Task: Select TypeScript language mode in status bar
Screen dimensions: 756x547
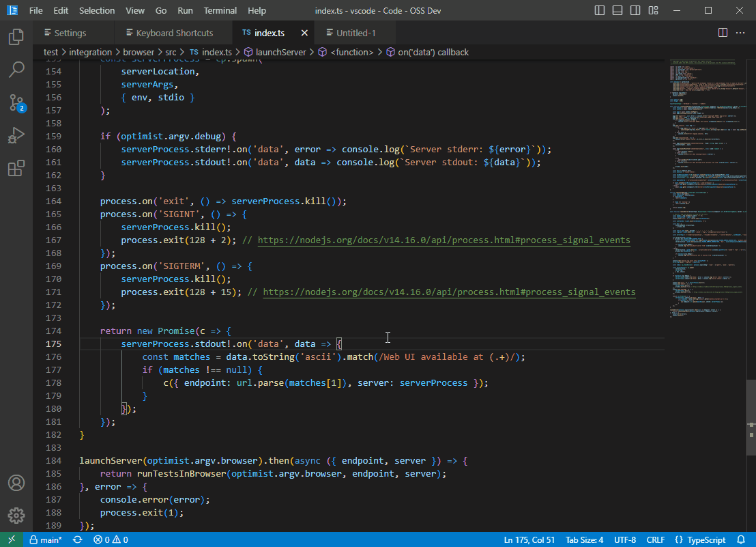Action: coord(699,539)
